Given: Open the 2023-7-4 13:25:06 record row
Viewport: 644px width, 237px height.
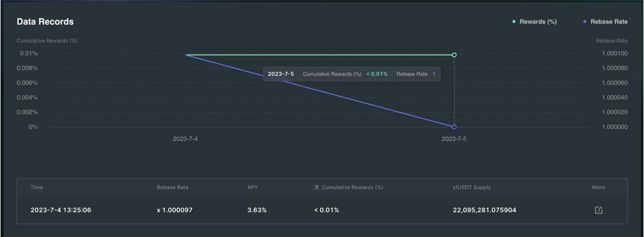Looking at the screenshot, I should tap(61, 210).
